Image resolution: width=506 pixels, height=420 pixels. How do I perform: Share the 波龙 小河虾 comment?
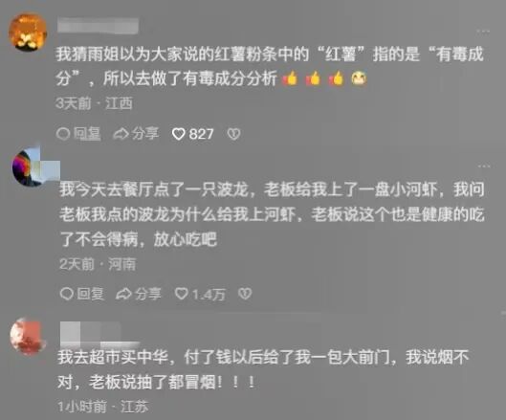139,294
